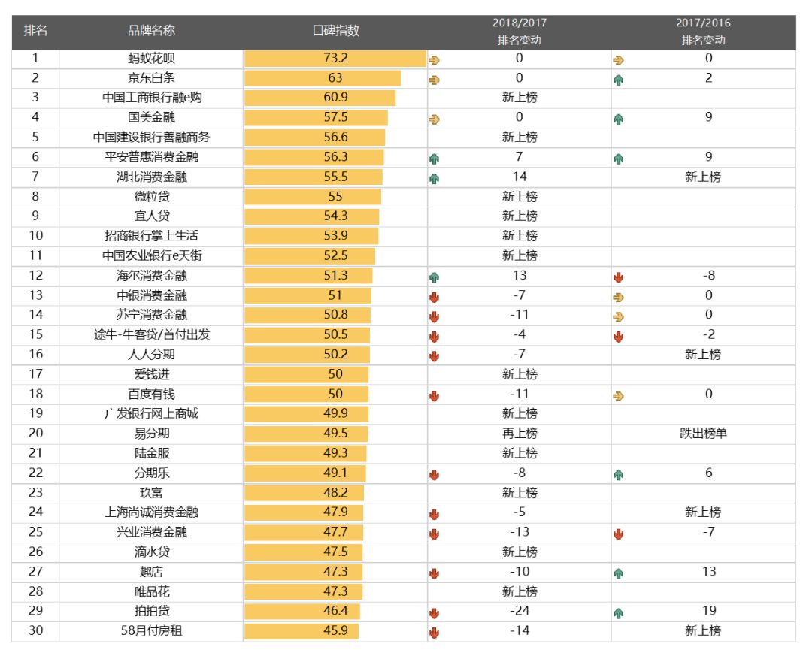Click yellow sideways arrow in 中银消费金融 row
812x656 pixels.
pyautogui.click(x=618, y=297)
